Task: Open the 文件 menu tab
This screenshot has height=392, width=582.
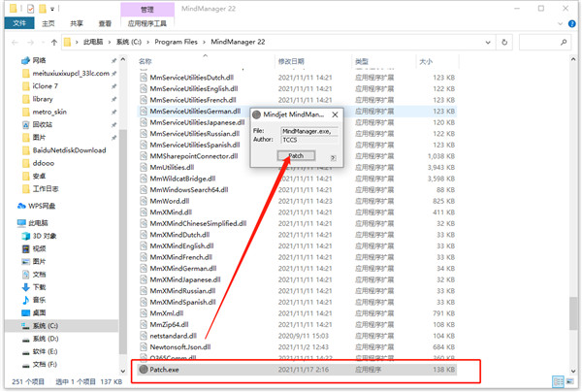Action: coord(19,23)
